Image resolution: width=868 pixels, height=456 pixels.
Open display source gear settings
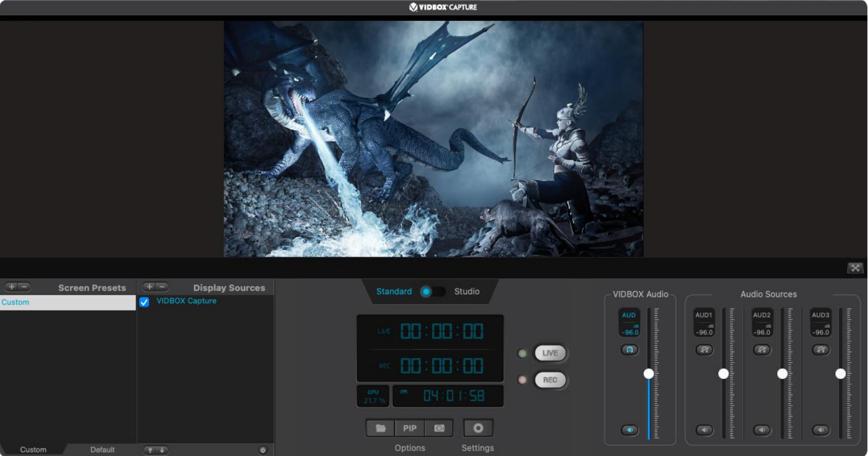pyautogui.click(x=263, y=450)
